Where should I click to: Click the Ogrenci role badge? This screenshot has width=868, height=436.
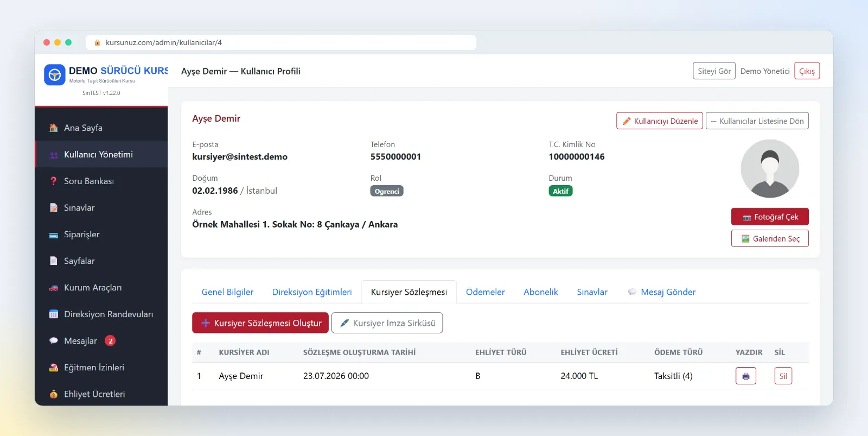tap(387, 191)
